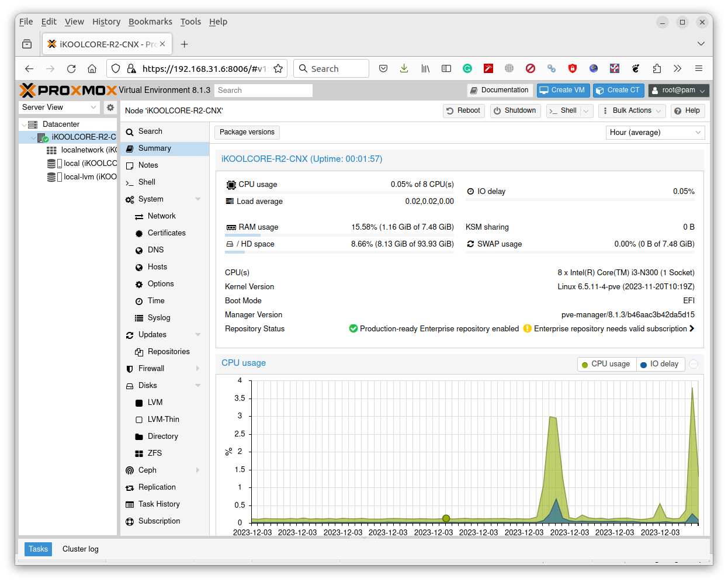Viewport: 728px width, 582px height.
Task: Open the Bookmarks menu
Action: (150, 22)
